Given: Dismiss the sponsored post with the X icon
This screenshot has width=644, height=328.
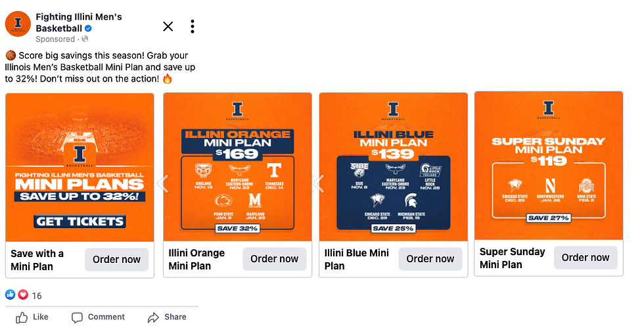Looking at the screenshot, I should (x=168, y=26).
